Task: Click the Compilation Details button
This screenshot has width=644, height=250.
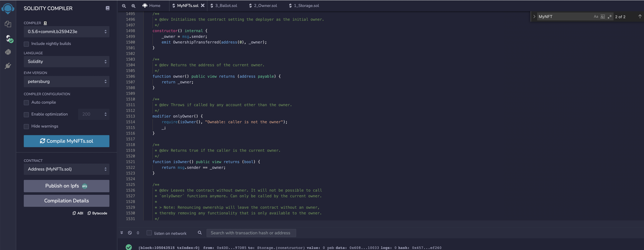Action: point(66,201)
